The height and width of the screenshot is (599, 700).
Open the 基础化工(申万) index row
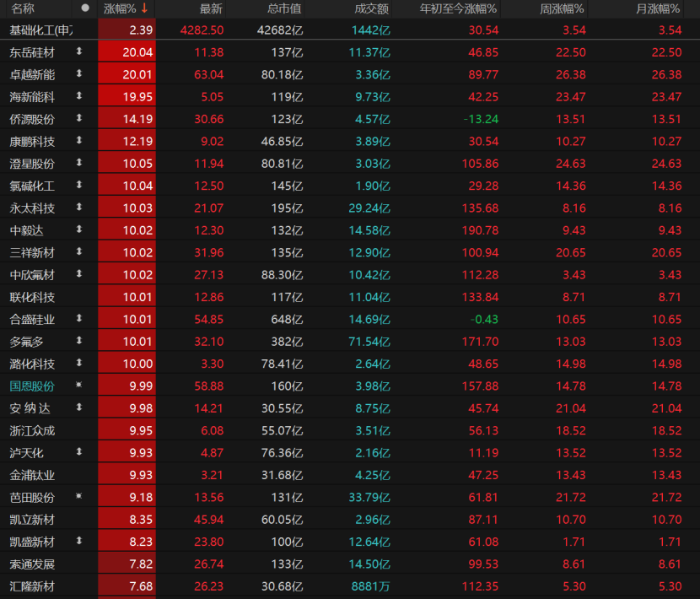tap(40, 30)
